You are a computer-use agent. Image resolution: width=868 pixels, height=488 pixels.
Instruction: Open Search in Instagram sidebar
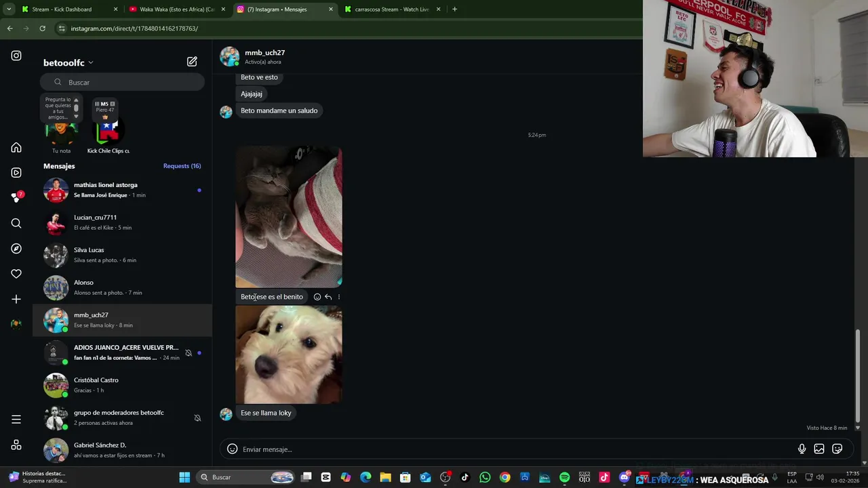click(16, 223)
